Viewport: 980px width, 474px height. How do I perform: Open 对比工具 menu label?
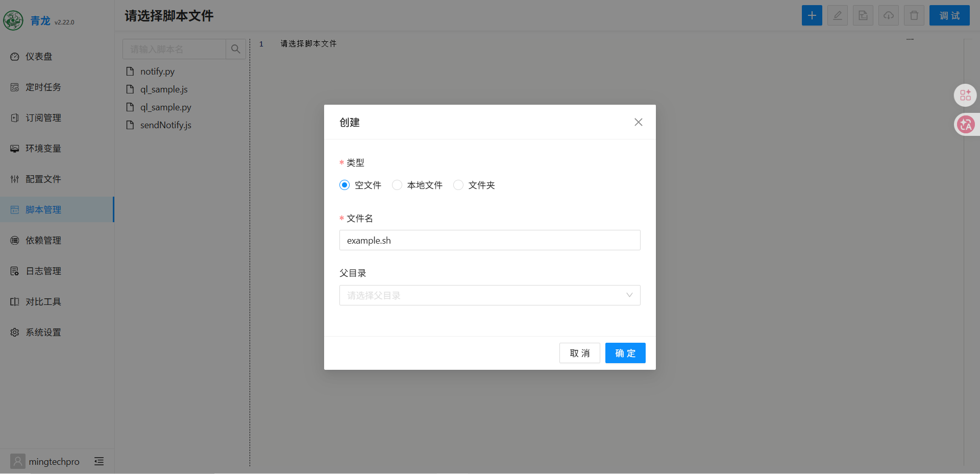(43, 302)
